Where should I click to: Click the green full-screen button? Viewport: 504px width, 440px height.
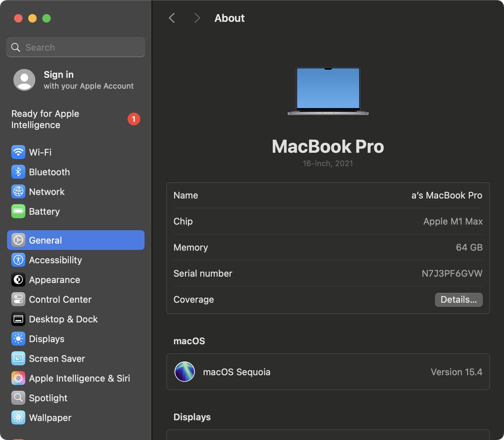click(x=46, y=18)
